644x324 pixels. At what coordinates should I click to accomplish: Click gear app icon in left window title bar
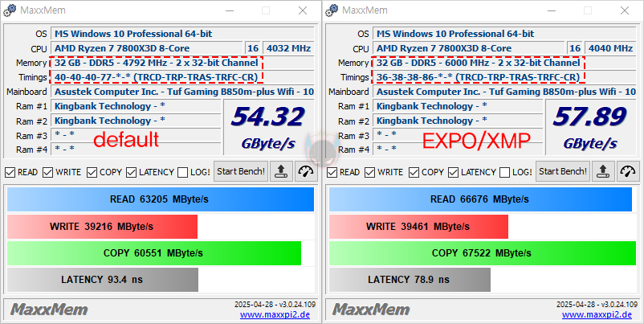point(10,10)
